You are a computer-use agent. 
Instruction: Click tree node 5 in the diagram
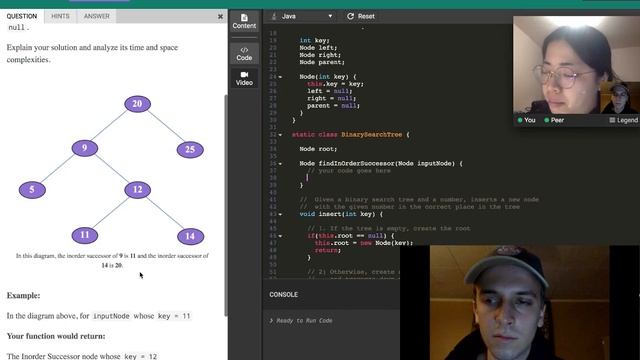coord(32,190)
